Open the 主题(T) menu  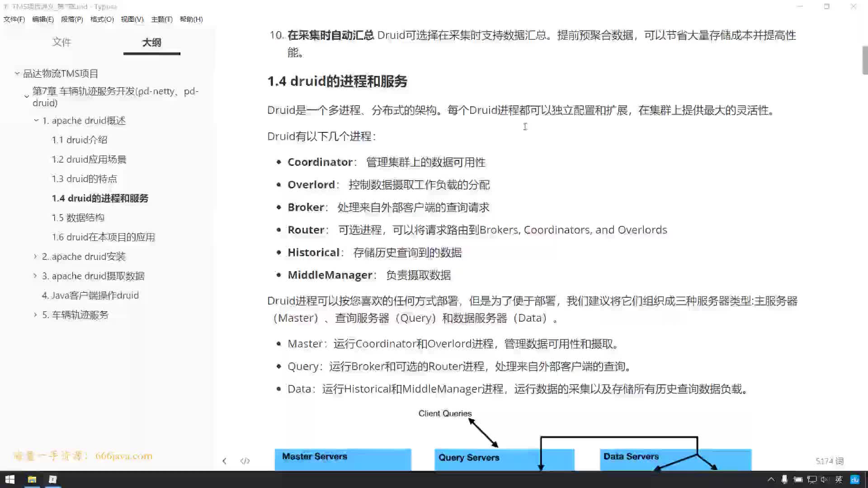[161, 19]
